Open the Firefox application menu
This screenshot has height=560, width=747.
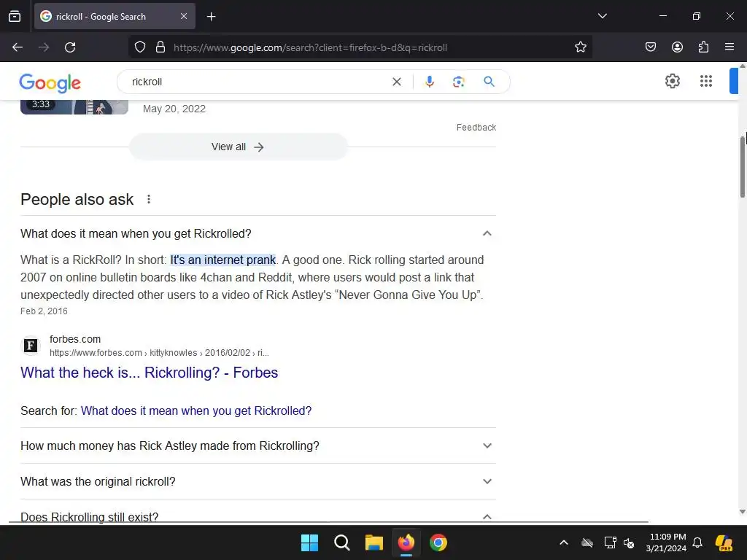pos(729,47)
